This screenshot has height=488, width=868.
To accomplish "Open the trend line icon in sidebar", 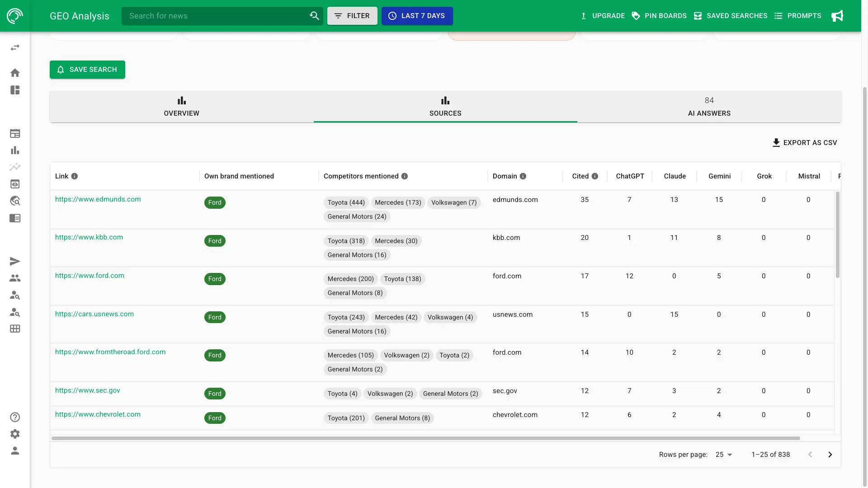I will click(15, 167).
